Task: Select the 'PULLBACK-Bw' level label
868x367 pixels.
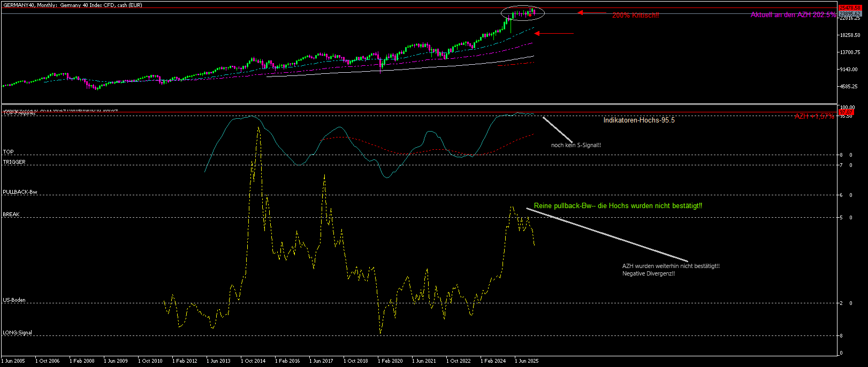Action: point(20,192)
